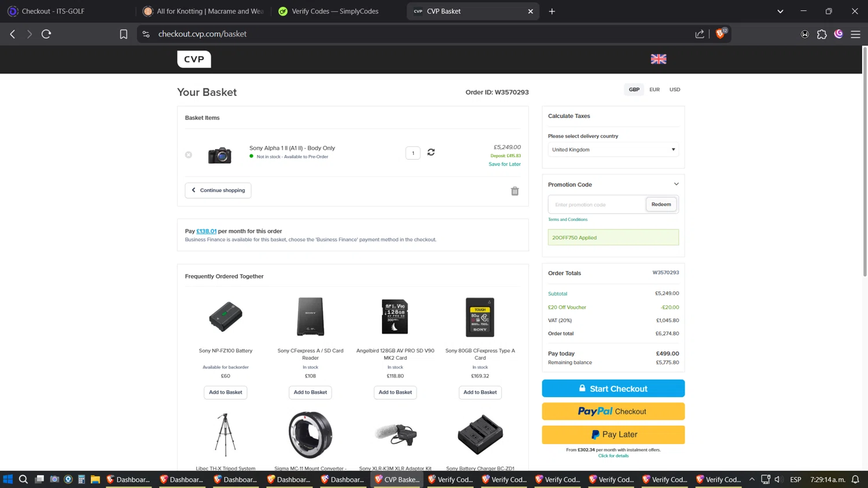868x488 pixels.
Task: Select GBP currency
Action: coord(634,90)
